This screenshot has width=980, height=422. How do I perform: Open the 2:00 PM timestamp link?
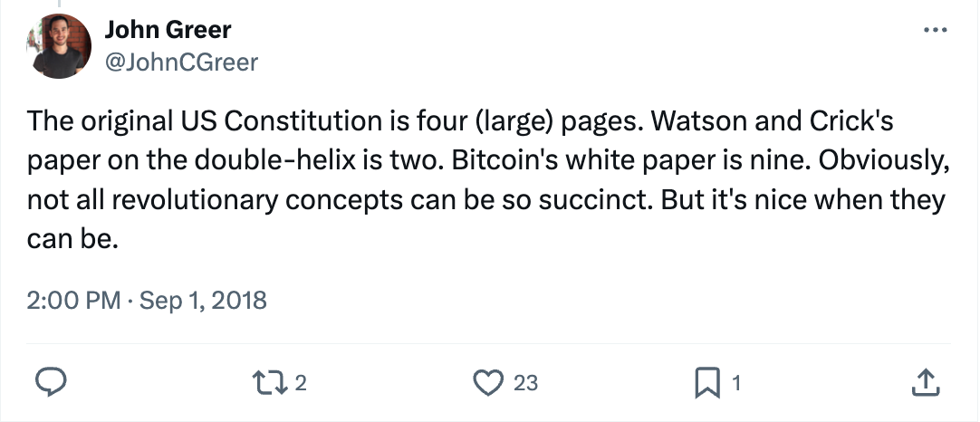[73, 301]
